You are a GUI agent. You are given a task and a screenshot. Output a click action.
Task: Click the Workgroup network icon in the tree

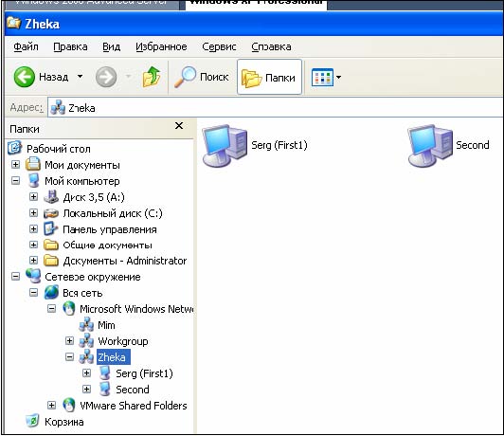coord(86,340)
